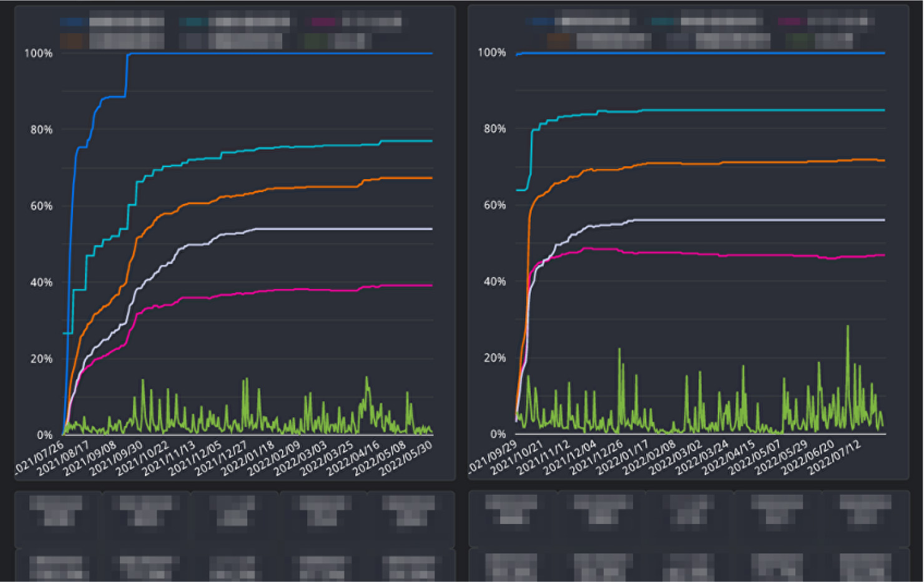Click the 80% axis label in right chart
The height and width of the screenshot is (582, 924).
point(494,129)
